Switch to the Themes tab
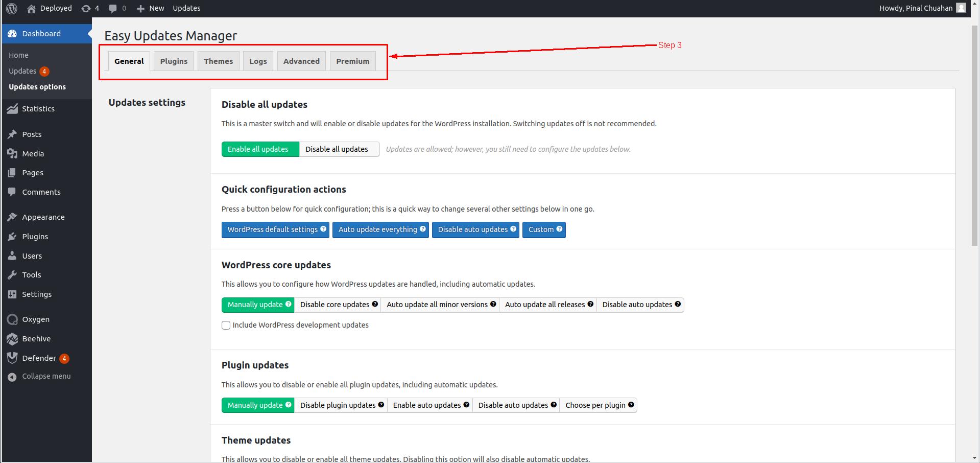 click(x=219, y=61)
